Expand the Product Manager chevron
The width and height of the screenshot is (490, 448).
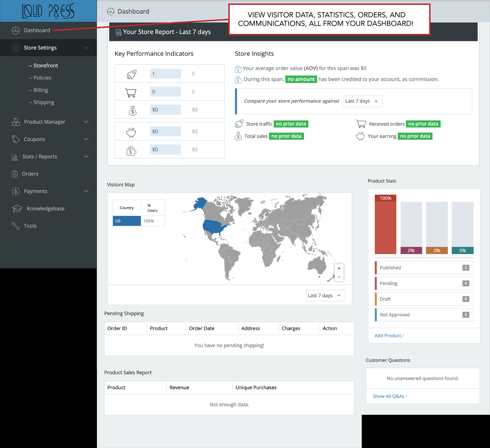86,122
